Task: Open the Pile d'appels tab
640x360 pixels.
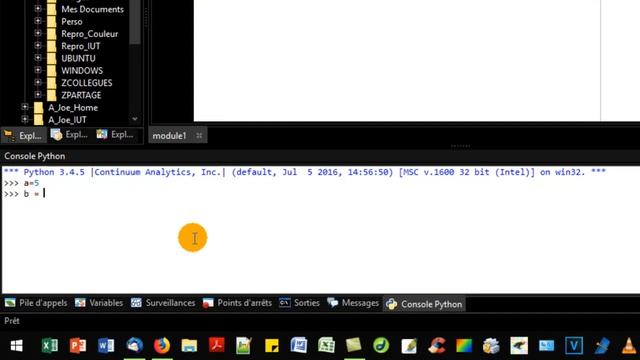Action: point(36,303)
